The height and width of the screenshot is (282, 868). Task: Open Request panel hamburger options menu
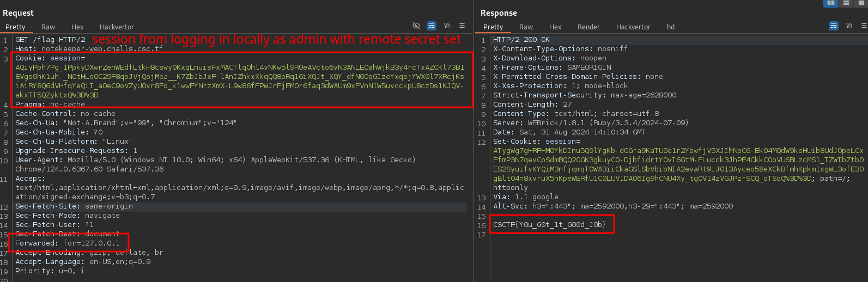(x=462, y=26)
